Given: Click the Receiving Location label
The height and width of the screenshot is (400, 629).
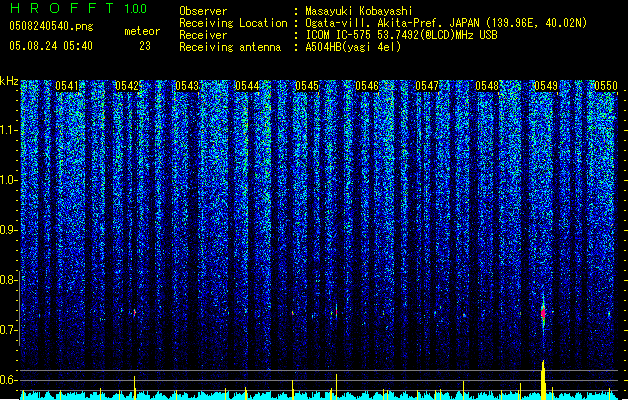Looking at the screenshot, I should [233, 23].
